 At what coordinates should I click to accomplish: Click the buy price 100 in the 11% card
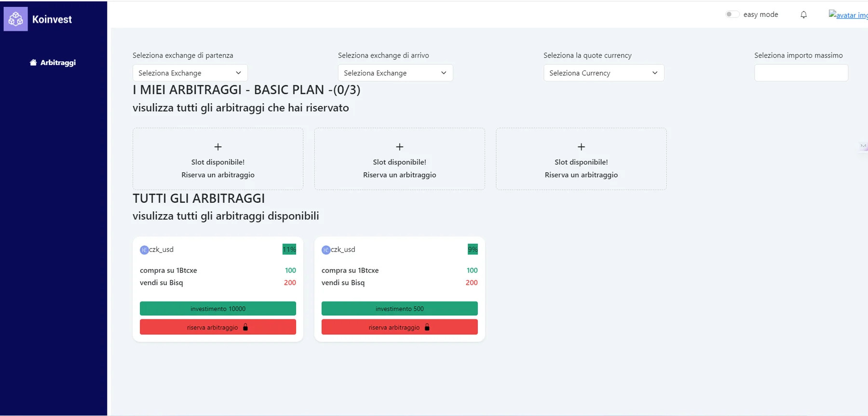(290, 270)
